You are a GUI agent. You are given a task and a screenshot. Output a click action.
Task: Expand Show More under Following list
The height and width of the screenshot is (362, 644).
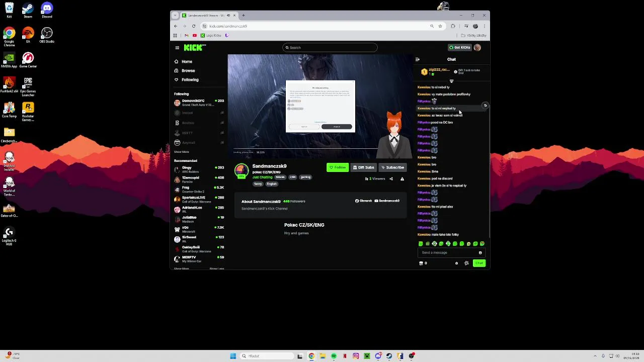[x=182, y=152]
